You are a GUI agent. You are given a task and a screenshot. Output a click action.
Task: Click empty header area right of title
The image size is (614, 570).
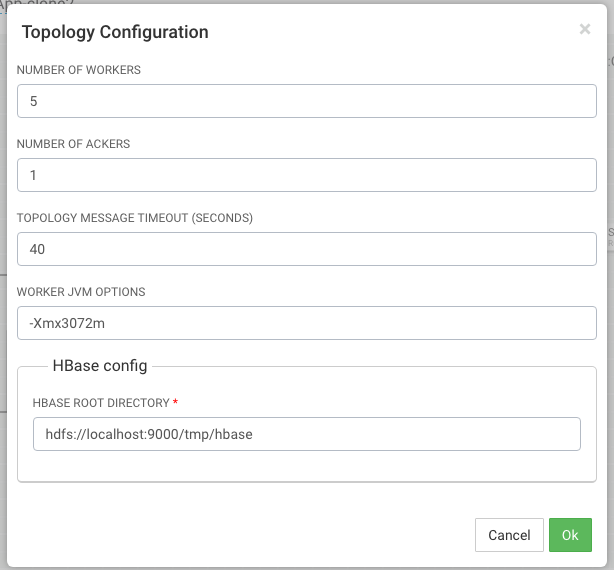[x=400, y=32]
